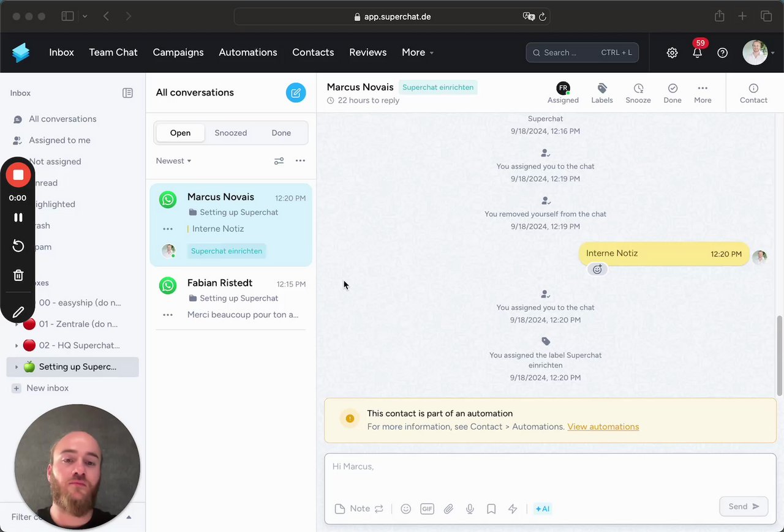784x532 pixels.
Task: Open Contacts in navigation
Action: click(313, 53)
